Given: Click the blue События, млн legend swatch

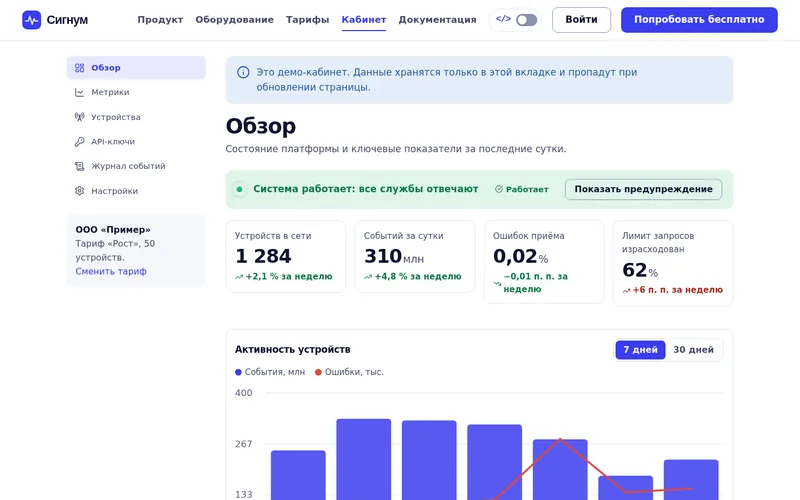Looking at the screenshot, I should (x=238, y=372).
